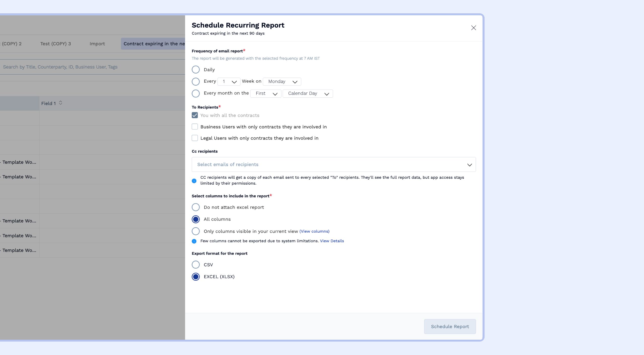
Task: Select the Every Week frequency radio
Action: tap(196, 81)
